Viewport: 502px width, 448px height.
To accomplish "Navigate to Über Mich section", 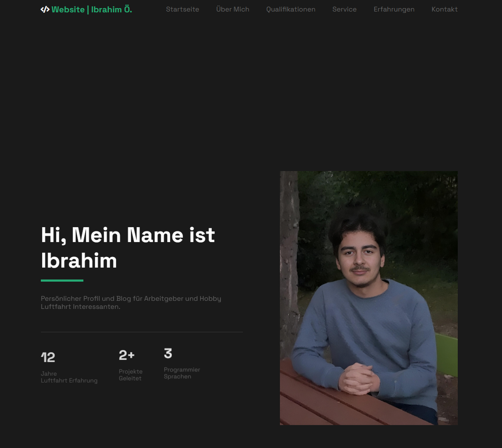I will point(233,9).
